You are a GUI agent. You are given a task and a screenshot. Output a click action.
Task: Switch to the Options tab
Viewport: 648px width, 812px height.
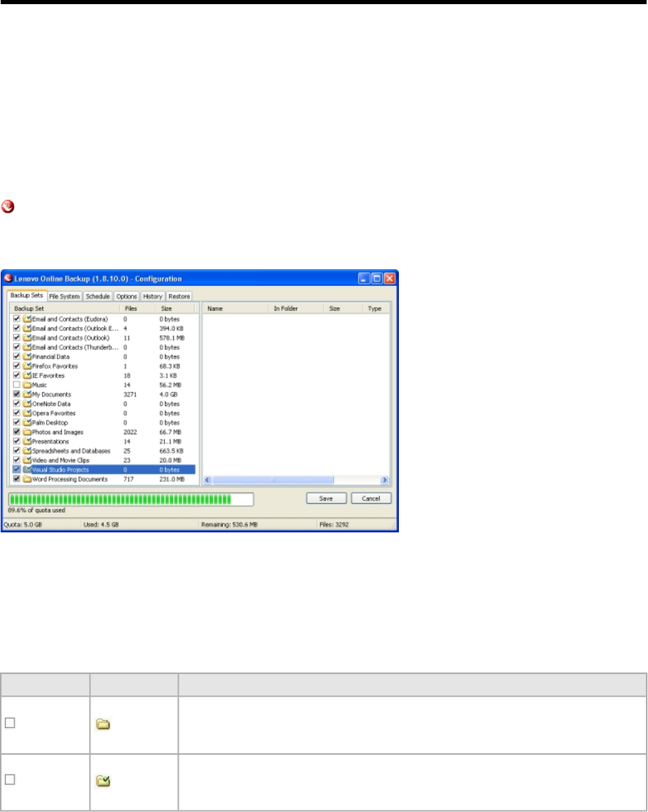click(126, 296)
